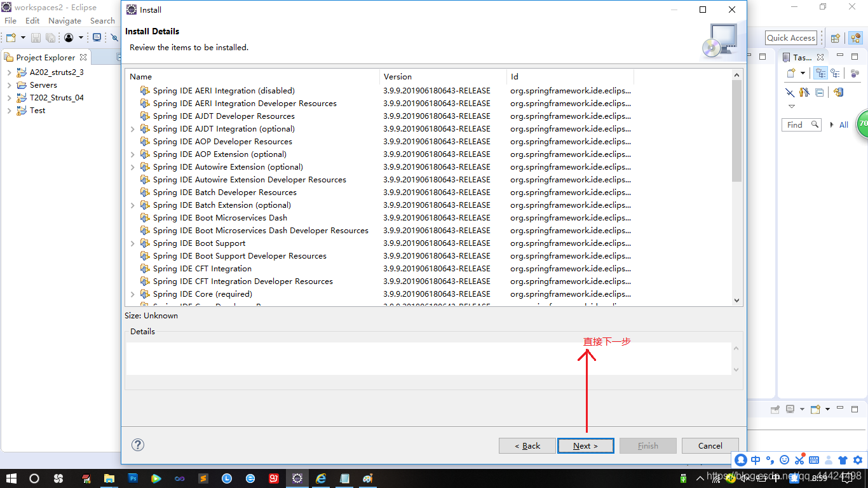
Task: Click the blue monitor console toolbar icon
Action: 97,37
